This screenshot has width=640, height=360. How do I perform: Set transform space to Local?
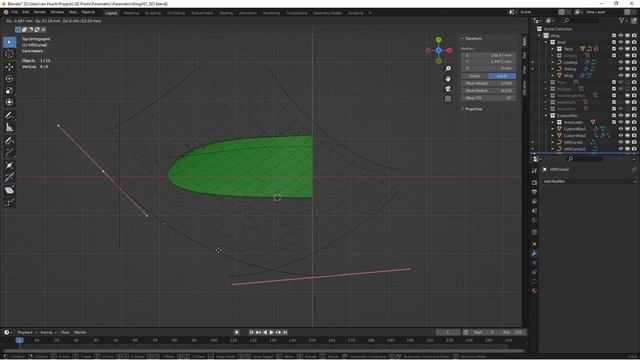coord(502,76)
